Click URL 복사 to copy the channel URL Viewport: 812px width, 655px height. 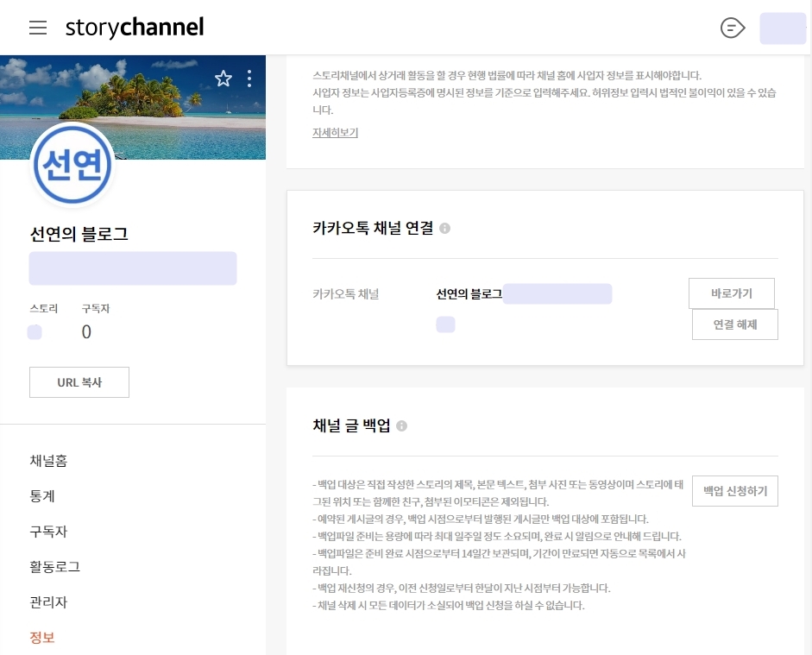79,381
